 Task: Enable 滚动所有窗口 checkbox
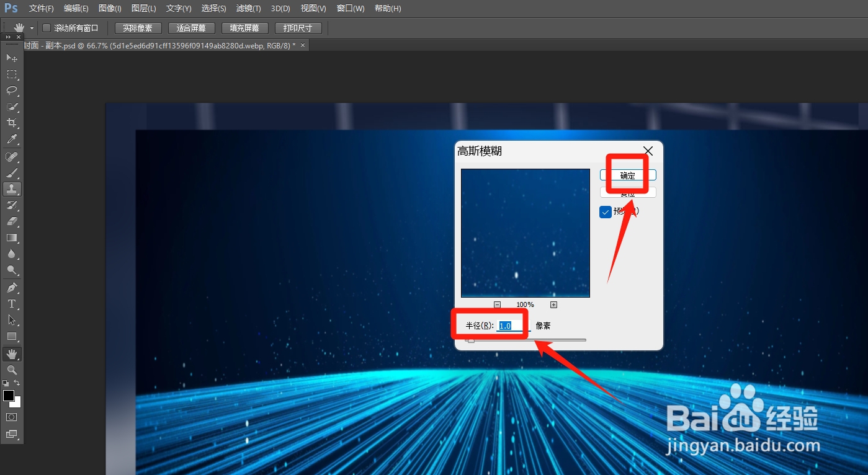pyautogui.click(x=46, y=28)
